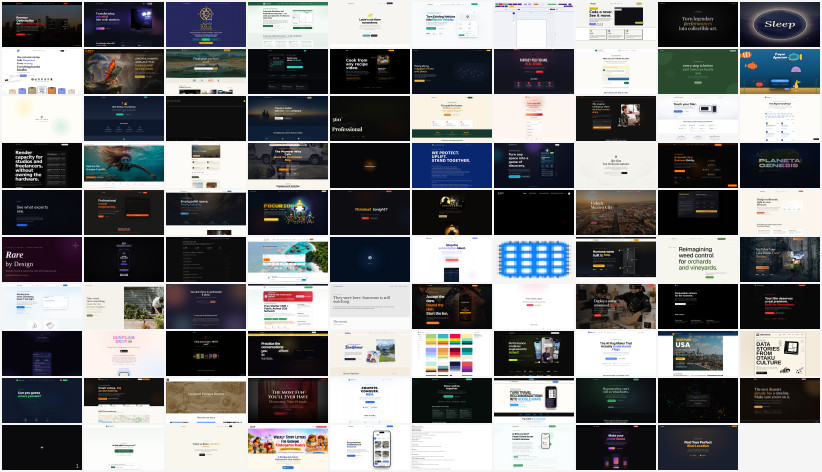Open the 'Turn legendary performances' thumbnail
Image resolution: width=822 pixels, height=472 pixels.
point(698,25)
